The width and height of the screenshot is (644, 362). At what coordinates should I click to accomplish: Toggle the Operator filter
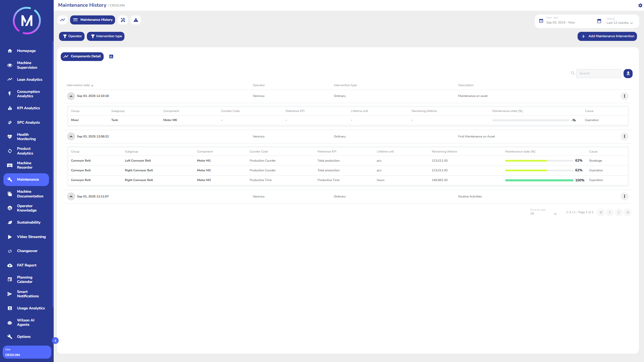click(x=72, y=36)
